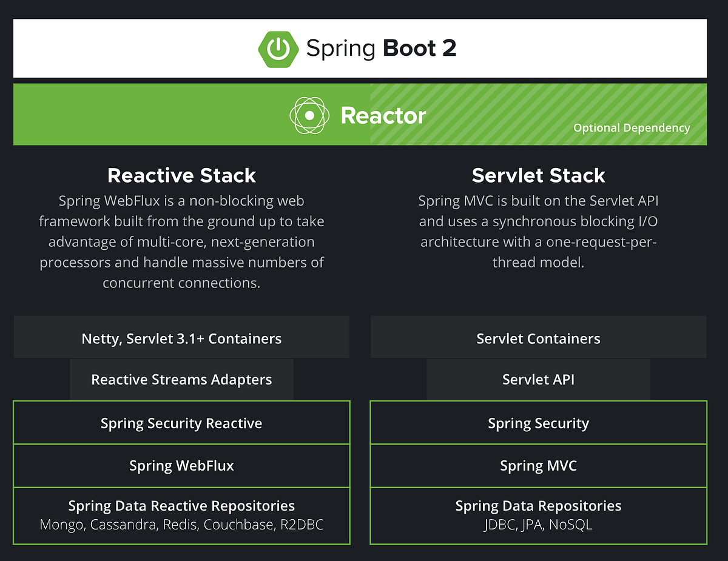Click the Servlet API box

tap(538, 379)
